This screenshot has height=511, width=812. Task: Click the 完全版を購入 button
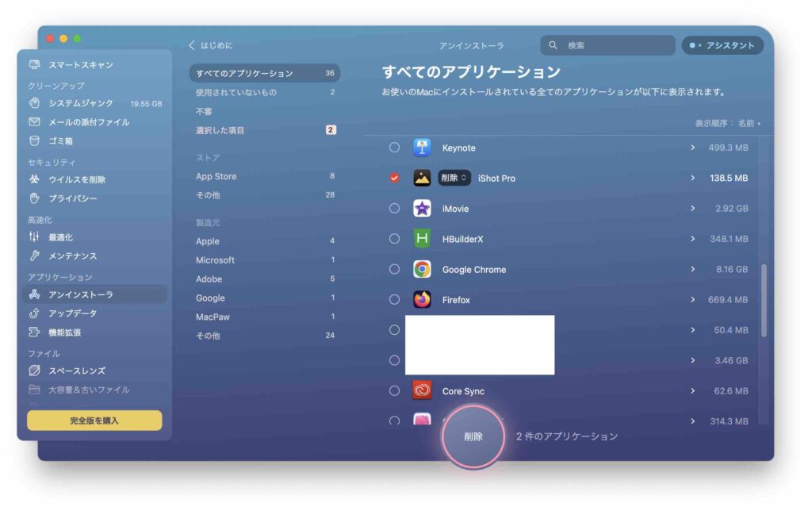click(94, 421)
